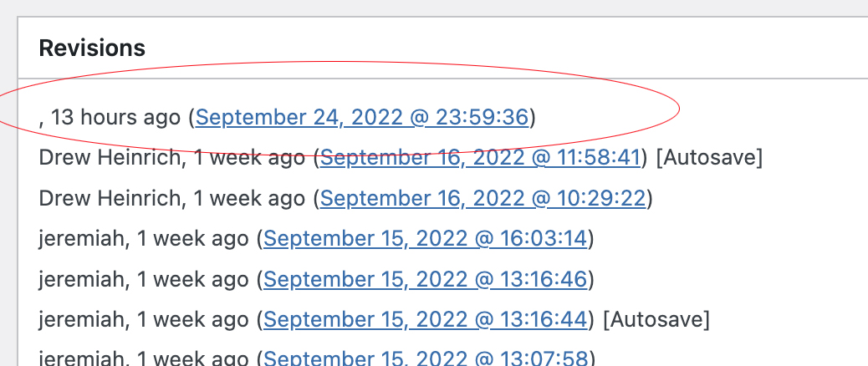Click the Autosave label after the 11:58:41 revision

coord(709,157)
